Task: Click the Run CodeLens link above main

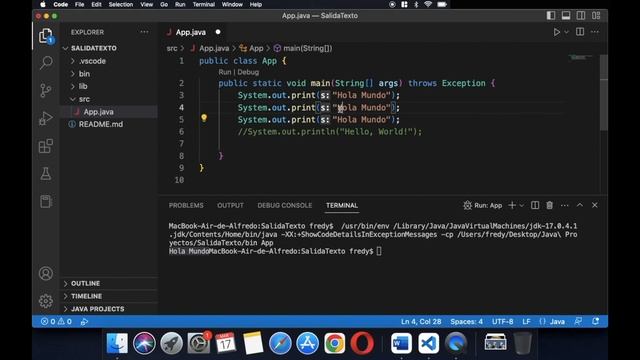Action: click(x=224, y=72)
